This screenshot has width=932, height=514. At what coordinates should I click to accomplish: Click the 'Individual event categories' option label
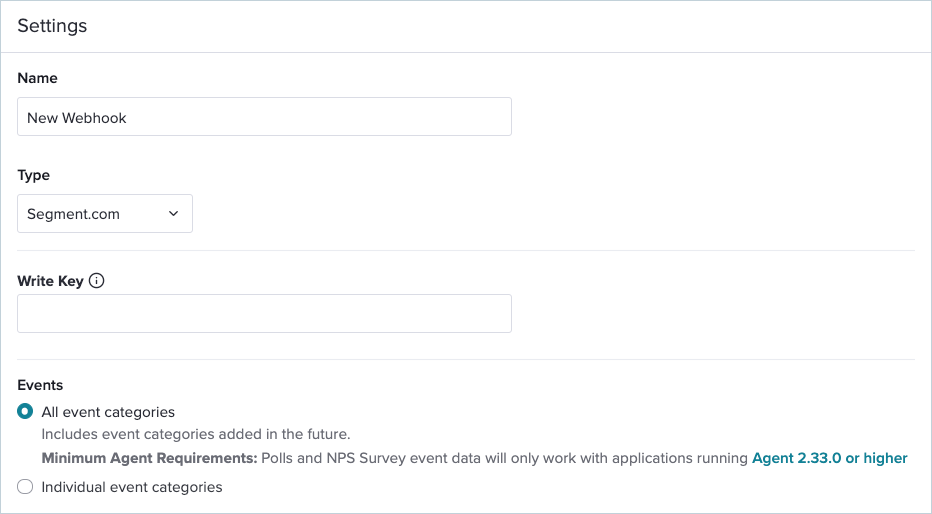click(x=132, y=487)
